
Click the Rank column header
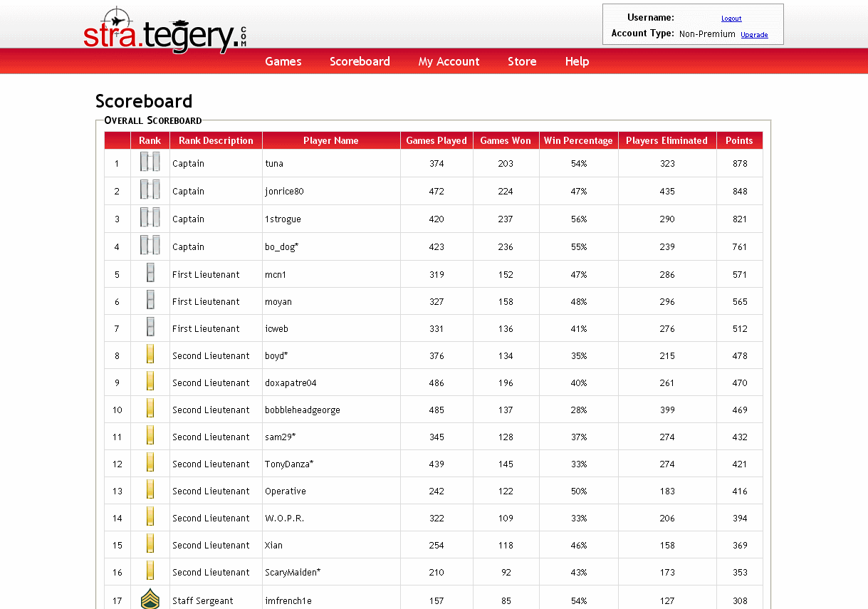click(x=150, y=140)
